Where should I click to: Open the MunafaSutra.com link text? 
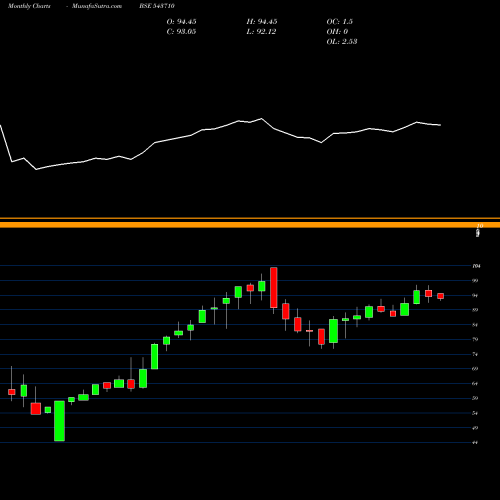click(x=97, y=6)
